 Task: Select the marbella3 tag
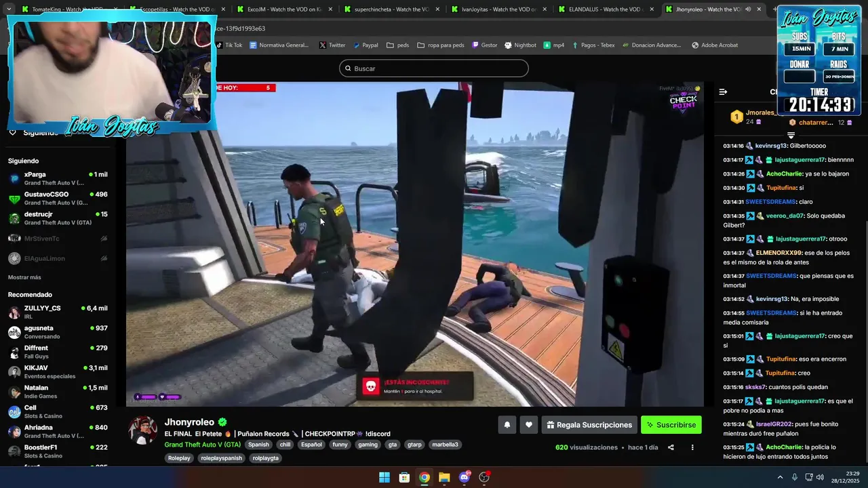coord(445,445)
